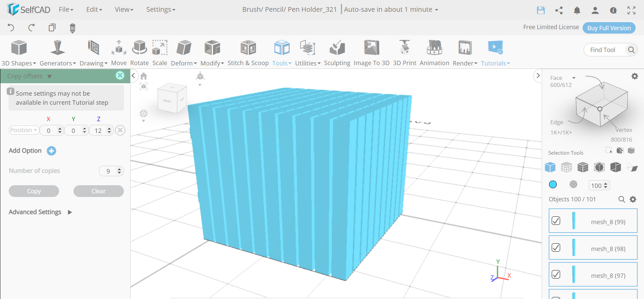Open the Render tool
This screenshot has height=299, width=644.
465,53
